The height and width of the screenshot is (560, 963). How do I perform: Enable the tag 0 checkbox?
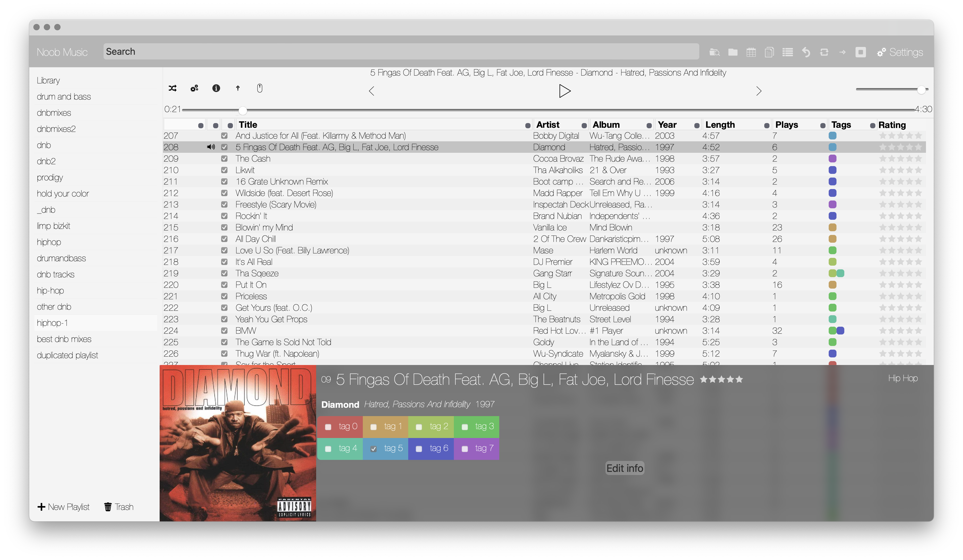coord(328,427)
